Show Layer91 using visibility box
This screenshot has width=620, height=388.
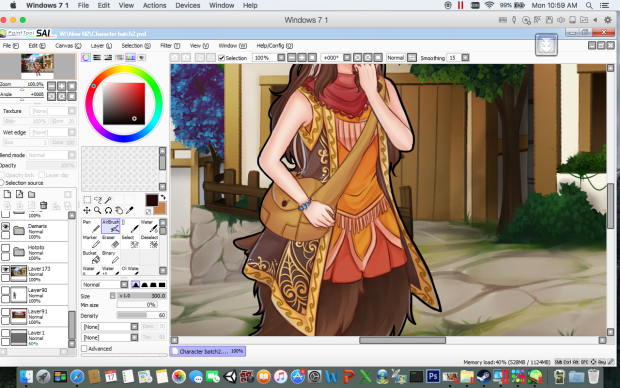point(6,312)
